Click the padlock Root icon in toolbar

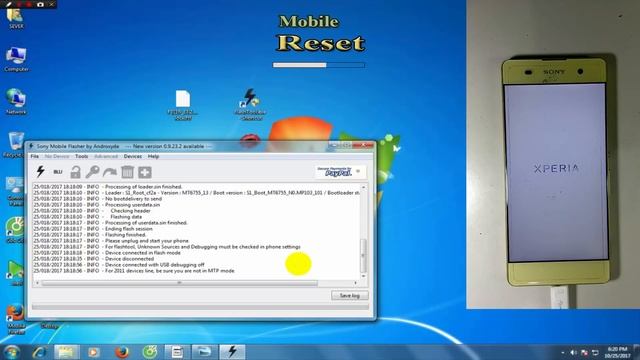75,172
